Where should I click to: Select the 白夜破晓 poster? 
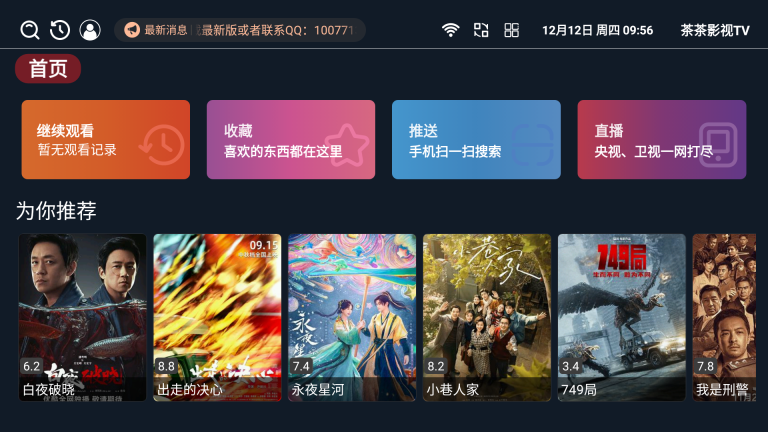82,317
